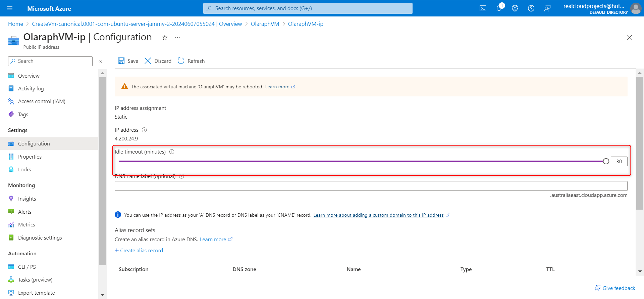Click the Save toolbar button
Viewport: 644px width, 299px height.
tap(128, 61)
